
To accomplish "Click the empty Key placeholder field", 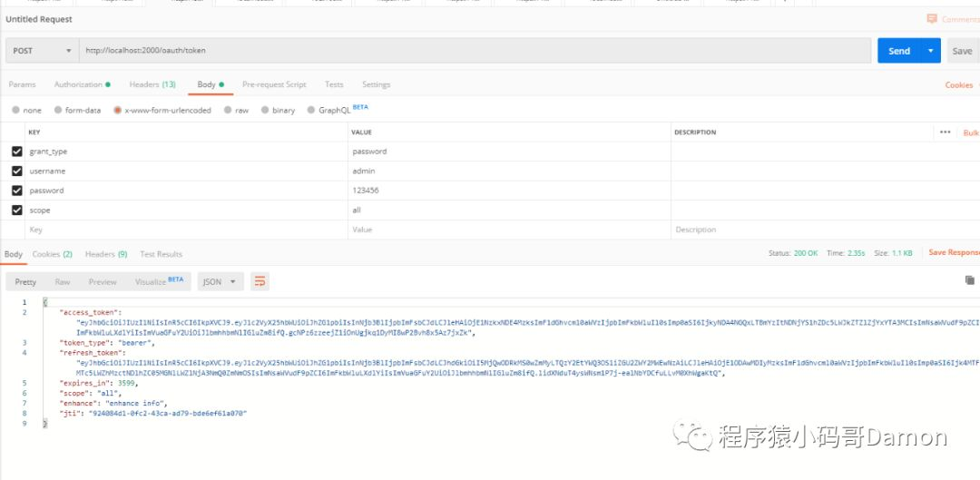I will [186, 230].
